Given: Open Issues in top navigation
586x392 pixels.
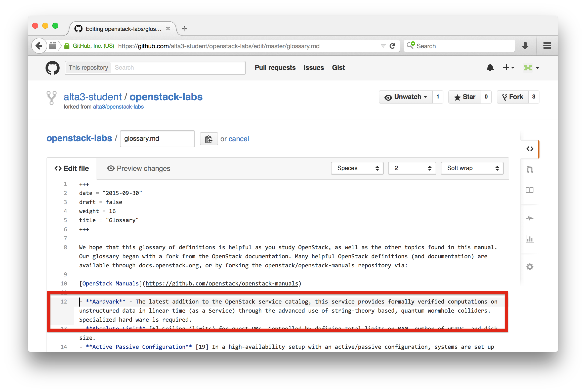Looking at the screenshot, I should click(314, 68).
